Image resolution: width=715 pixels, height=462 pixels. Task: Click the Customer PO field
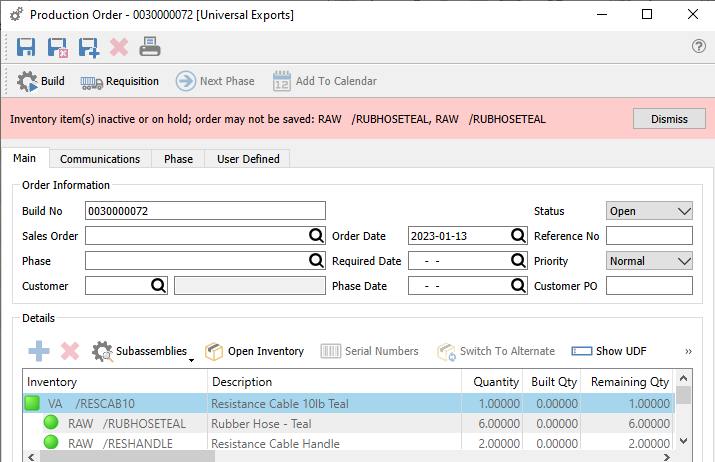pos(649,286)
